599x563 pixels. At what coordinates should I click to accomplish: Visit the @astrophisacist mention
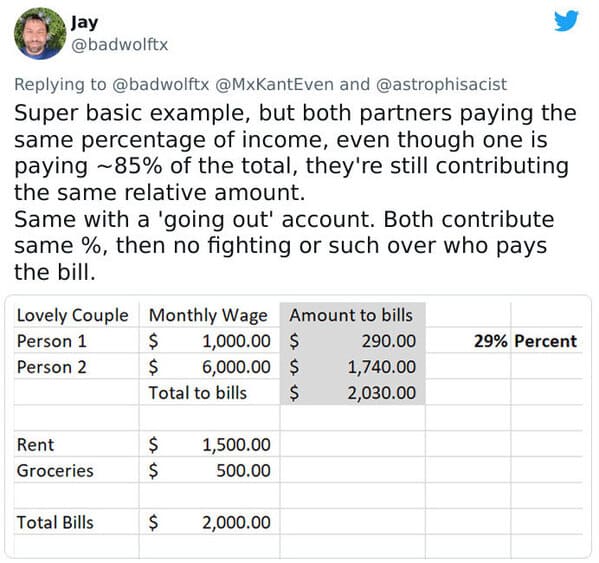click(x=441, y=84)
